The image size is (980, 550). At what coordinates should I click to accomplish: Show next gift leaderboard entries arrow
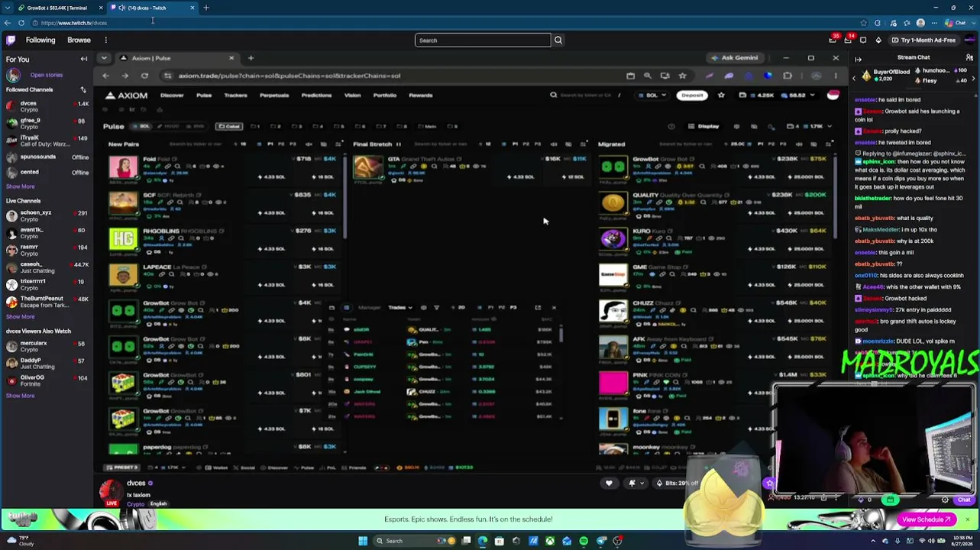(x=973, y=77)
